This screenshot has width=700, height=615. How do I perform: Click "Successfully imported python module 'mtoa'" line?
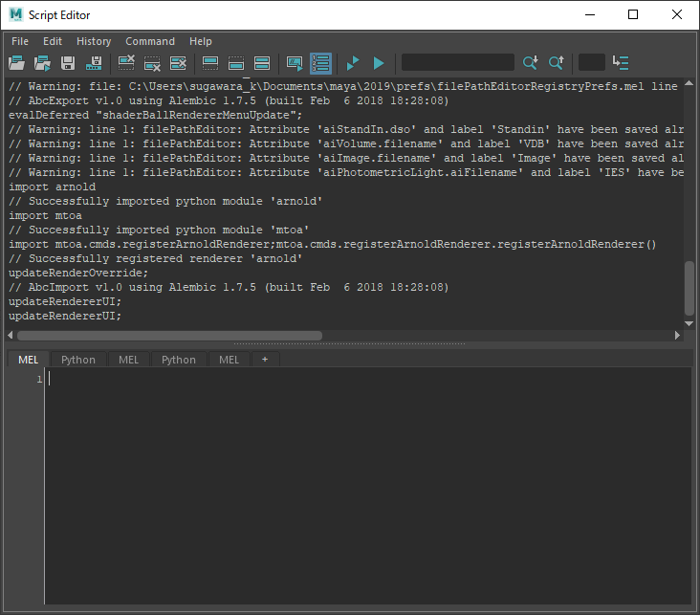coord(159,230)
